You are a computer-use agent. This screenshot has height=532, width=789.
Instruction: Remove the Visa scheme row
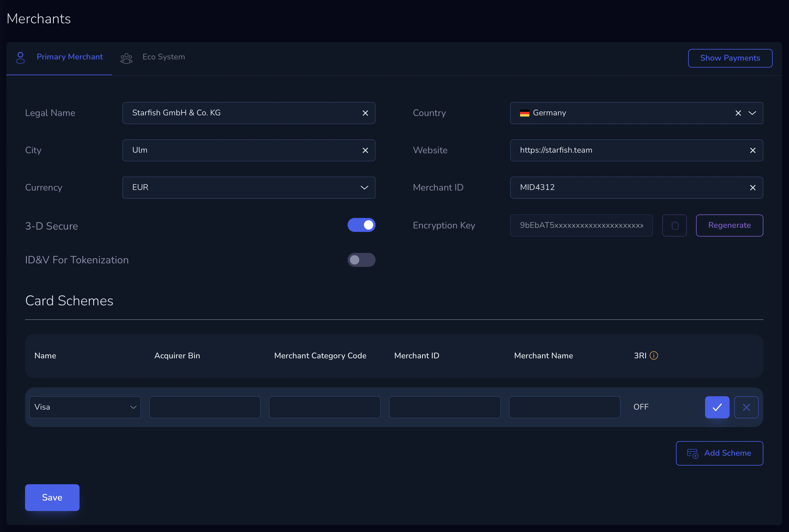(x=746, y=407)
